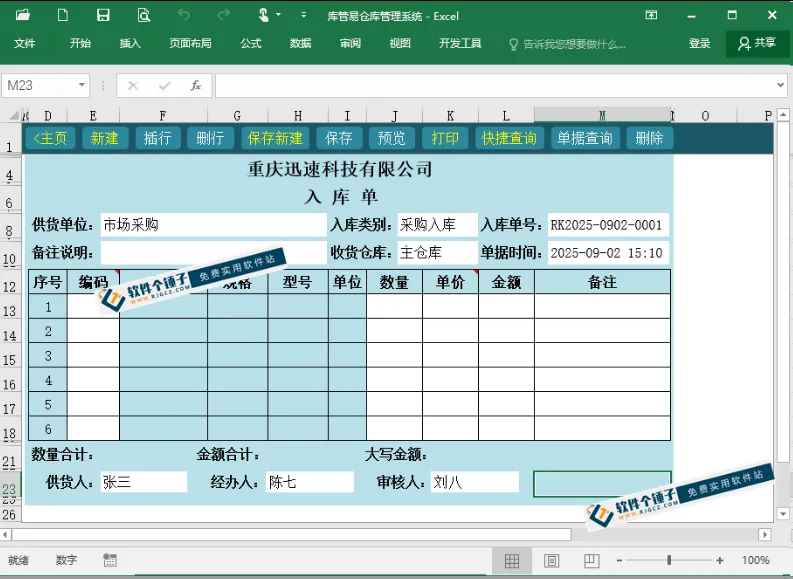This screenshot has height=579, width=793.
Task: Click the <主页 home button
Action: (x=50, y=138)
